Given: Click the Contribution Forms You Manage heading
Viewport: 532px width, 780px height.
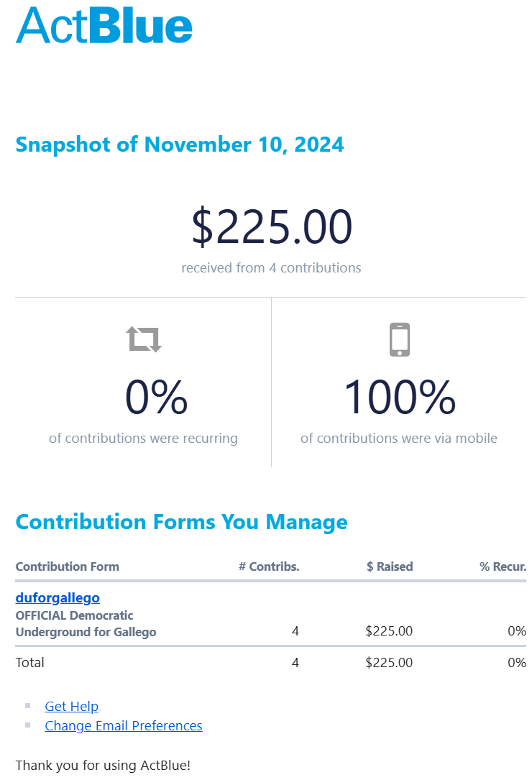Looking at the screenshot, I should (x=181, y=522).
